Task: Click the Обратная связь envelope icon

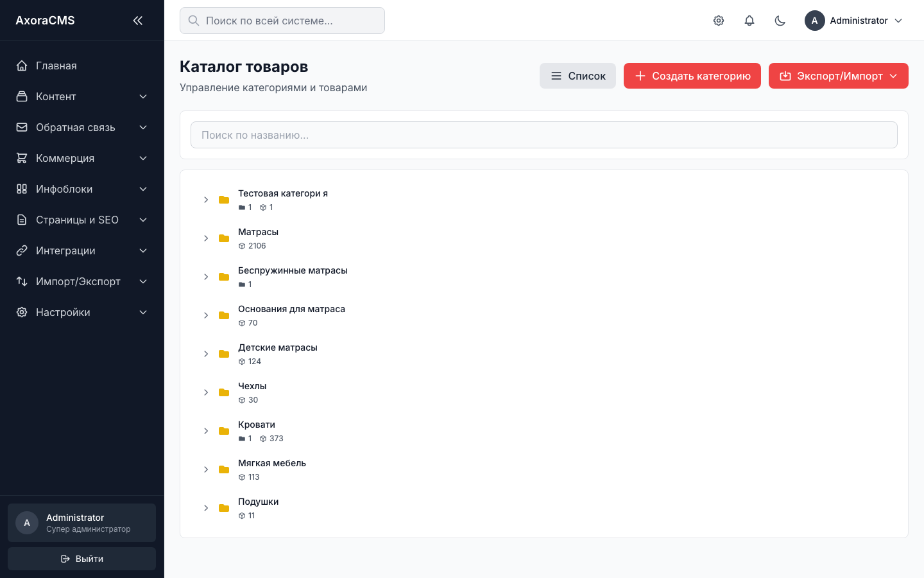Action: (x=22, y=127)
